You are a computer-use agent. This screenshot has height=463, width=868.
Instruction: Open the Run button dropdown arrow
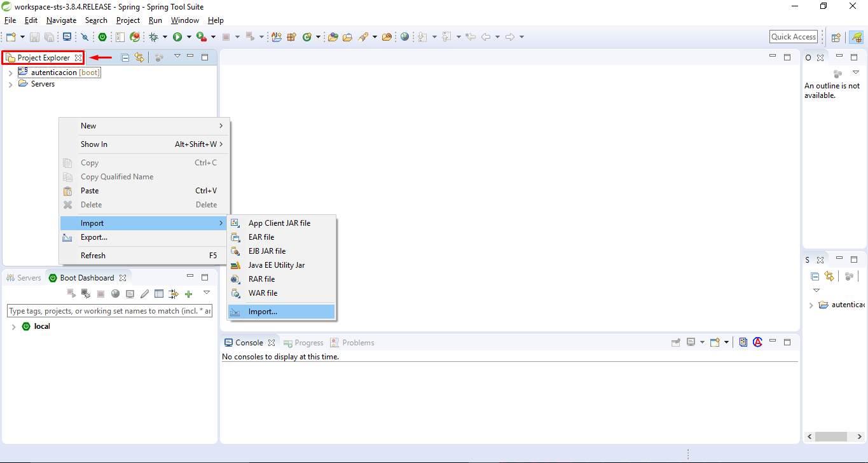pyautogui.click(x=189, y=37)
